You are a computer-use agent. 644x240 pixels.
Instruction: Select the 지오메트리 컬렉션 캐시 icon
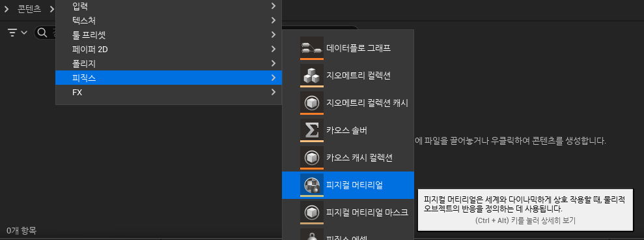[x=312, y=103]
